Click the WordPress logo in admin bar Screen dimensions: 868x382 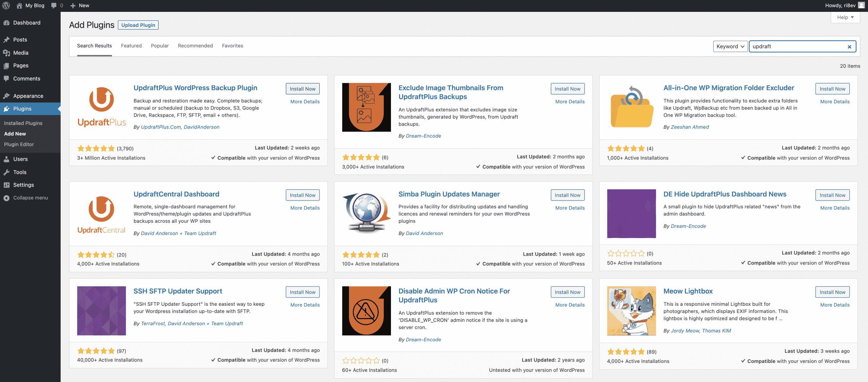point(6,5)
